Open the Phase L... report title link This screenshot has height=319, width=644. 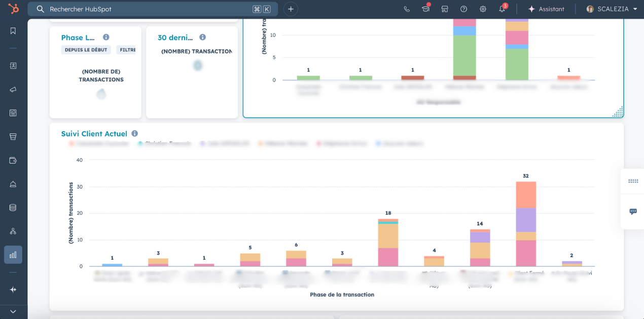(78, 38)
